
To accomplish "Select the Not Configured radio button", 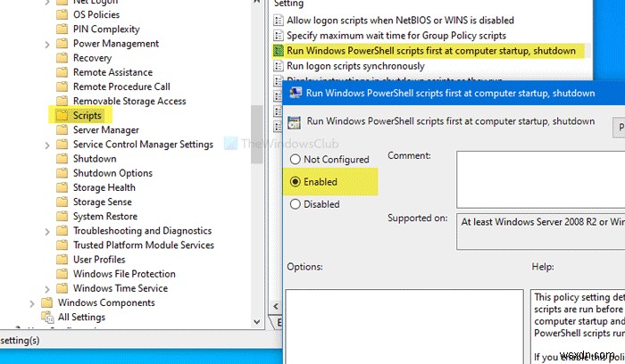I will (x=295, y=160).
